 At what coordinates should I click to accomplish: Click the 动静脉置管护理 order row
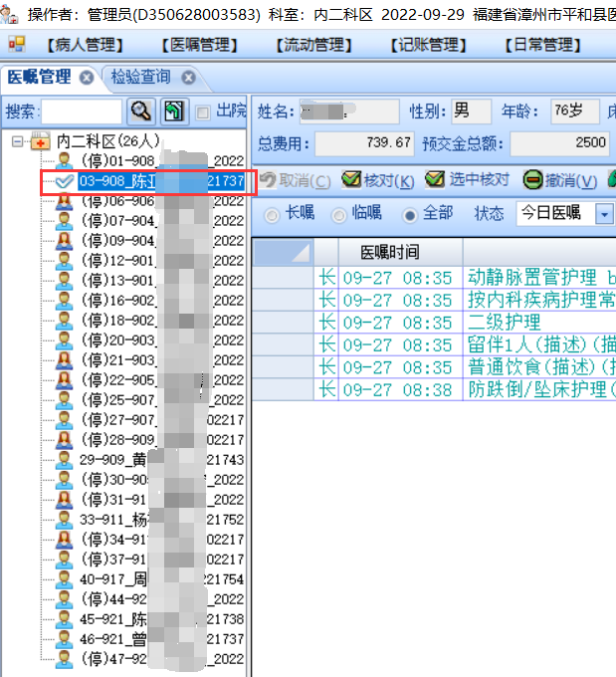[x=434, y=278]
